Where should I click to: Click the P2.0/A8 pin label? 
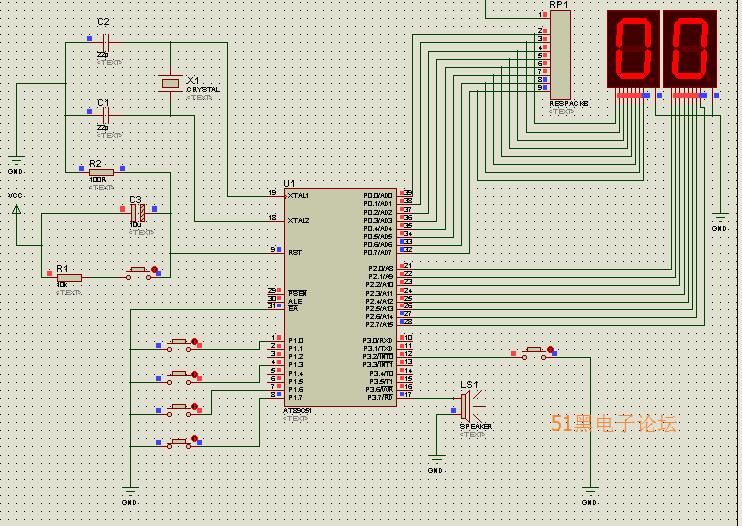(x=380, y=268)
